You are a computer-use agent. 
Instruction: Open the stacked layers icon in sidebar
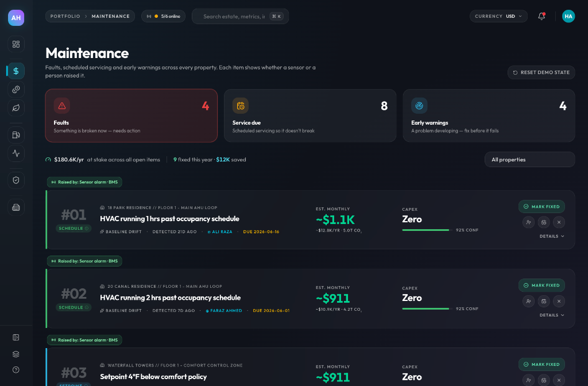tap(16, 354)
